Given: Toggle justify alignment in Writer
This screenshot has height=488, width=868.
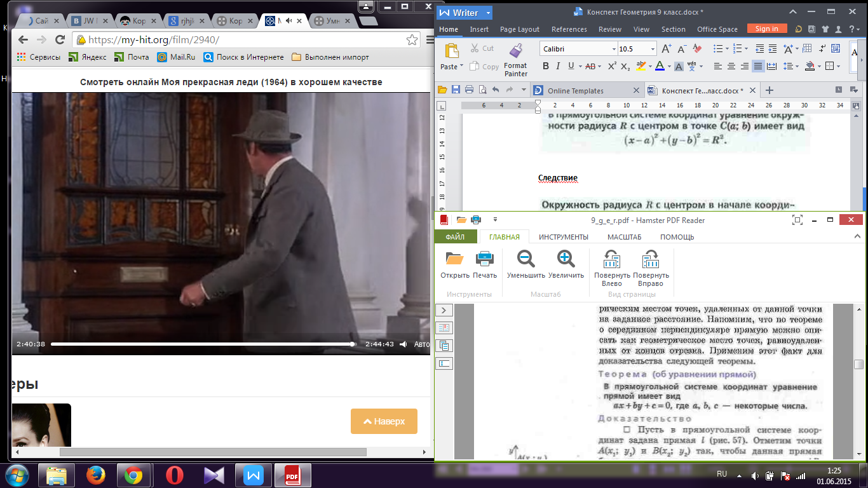Looking at the screenshot, I should (757, 66).
